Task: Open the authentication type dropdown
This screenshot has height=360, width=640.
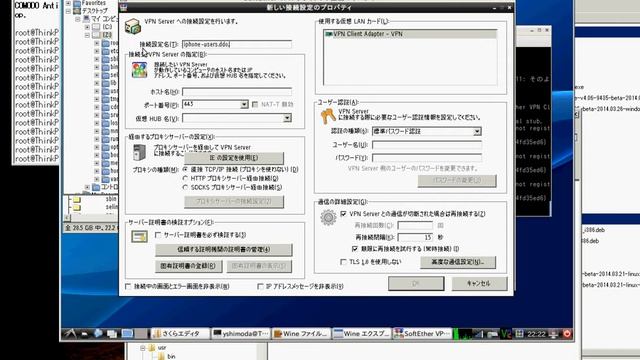Action: click(477, 131)
